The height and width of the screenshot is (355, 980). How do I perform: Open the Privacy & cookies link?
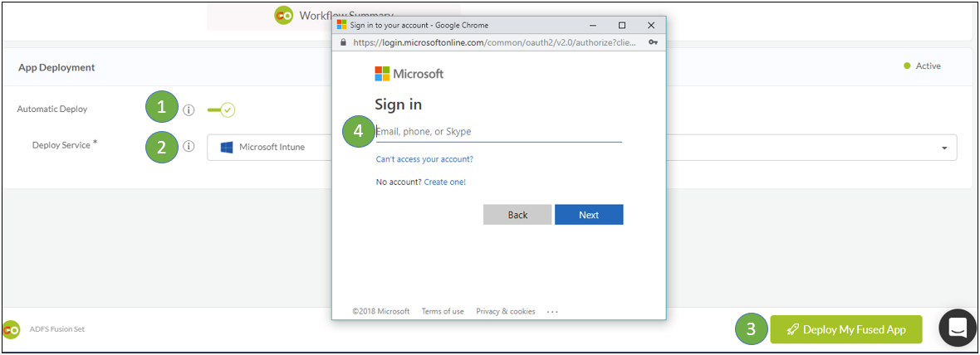(x=505, y=311)
